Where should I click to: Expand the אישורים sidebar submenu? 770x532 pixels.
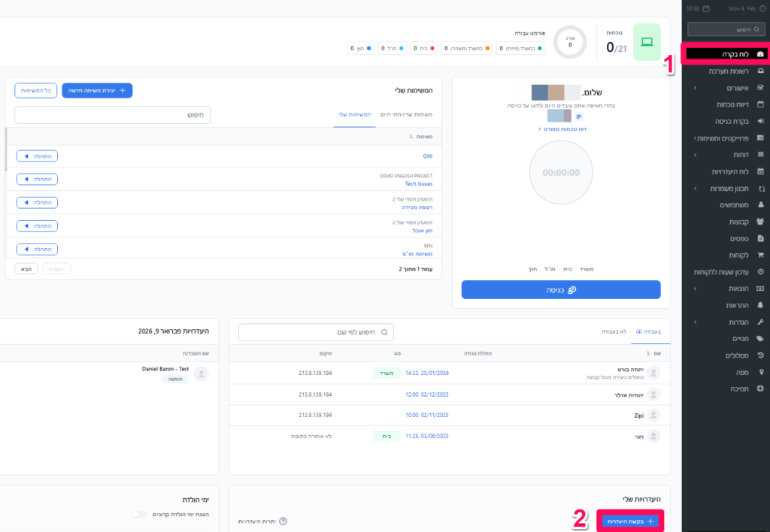[694, 88]
